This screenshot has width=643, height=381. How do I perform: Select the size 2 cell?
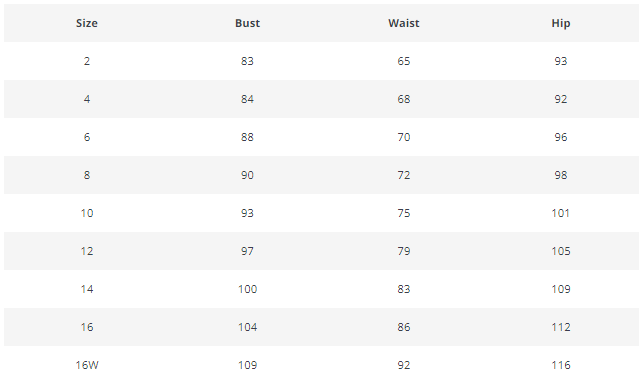(87, 61)
